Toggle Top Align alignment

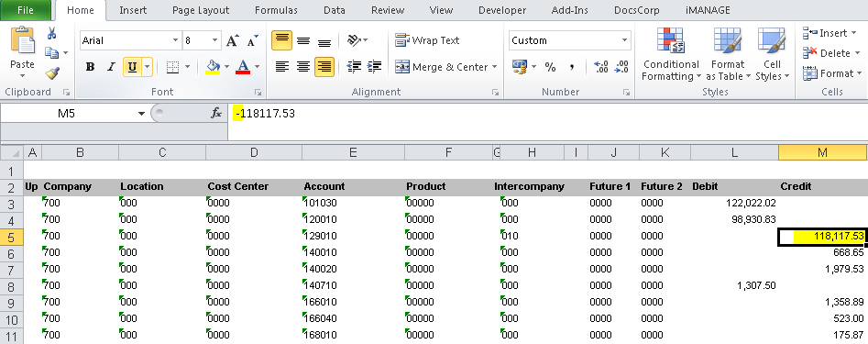pos(281,40)
